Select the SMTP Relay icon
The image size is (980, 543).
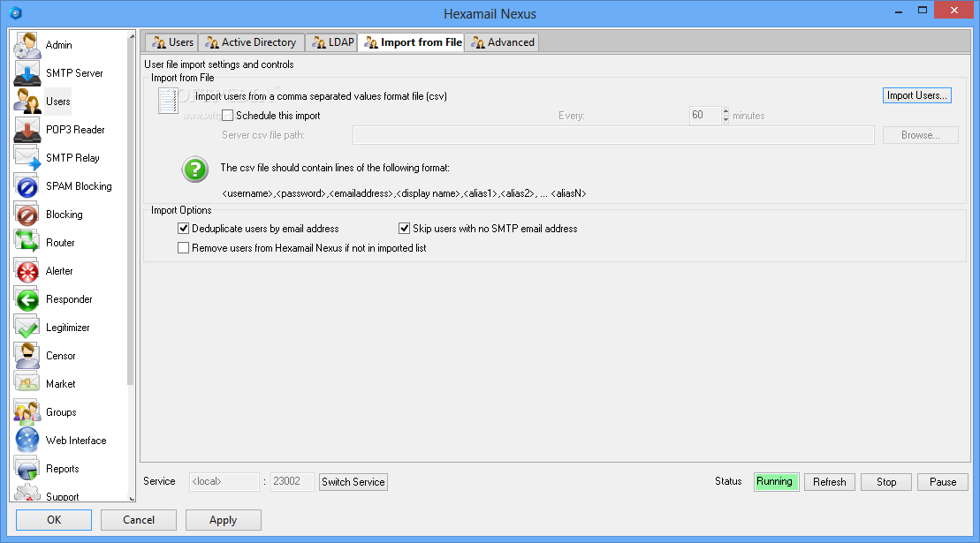(27, 158)
